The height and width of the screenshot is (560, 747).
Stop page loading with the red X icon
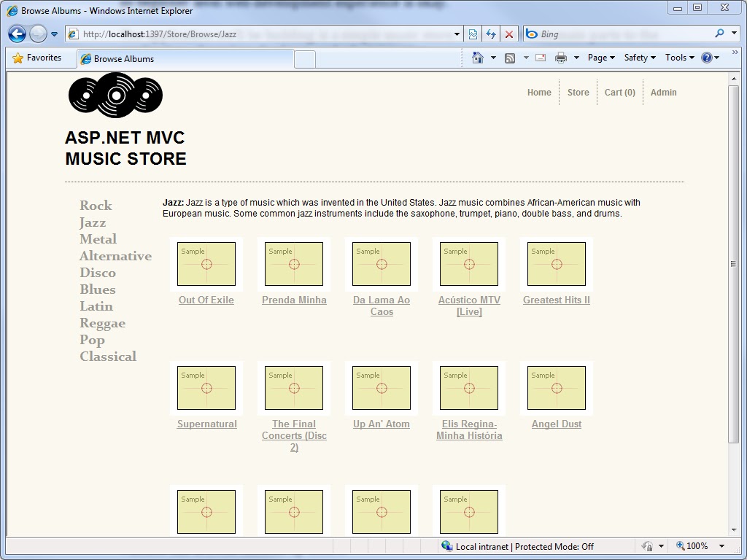(508, 34)
